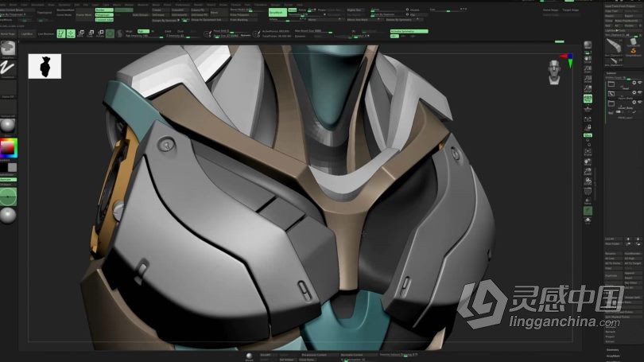
Task: Adjust the Draw Size slider
Action: pos(226,36)
